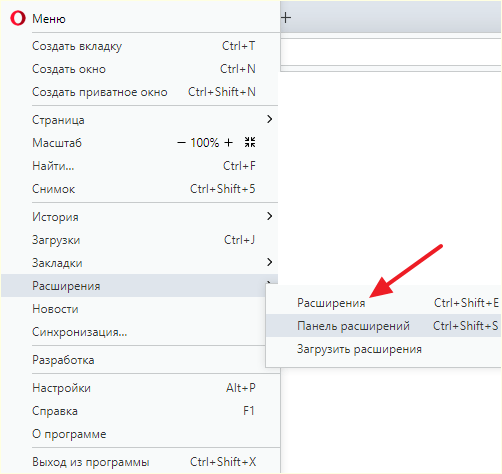The image size is (502, 474).
Task: Click the empty address bar field
Action: [x=391, y=52]
